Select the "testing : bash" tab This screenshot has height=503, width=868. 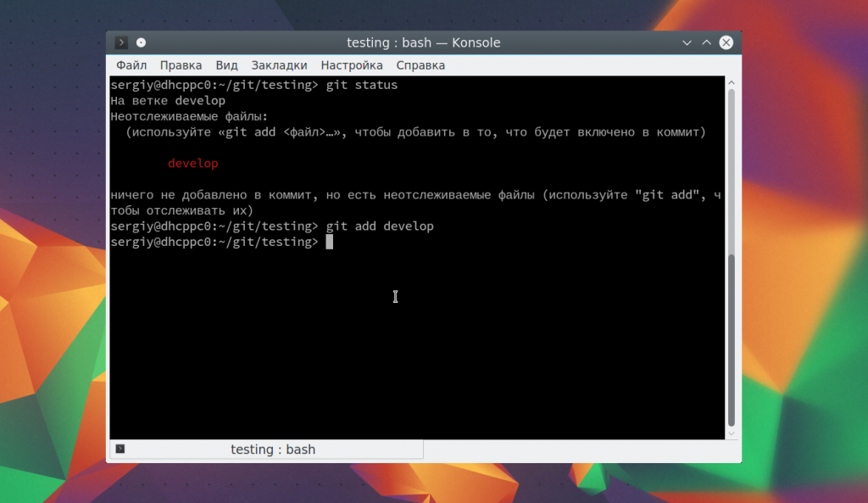point(272,450)
